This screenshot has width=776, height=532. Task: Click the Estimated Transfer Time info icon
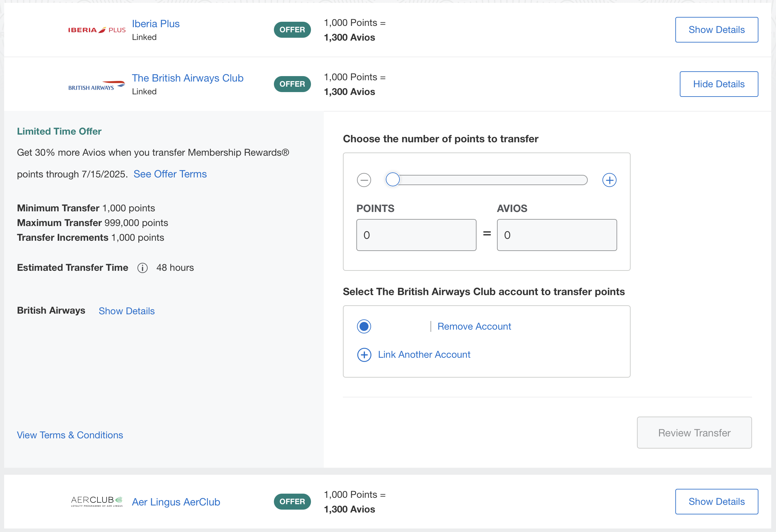pyautogui.click(x=142, y=268)
